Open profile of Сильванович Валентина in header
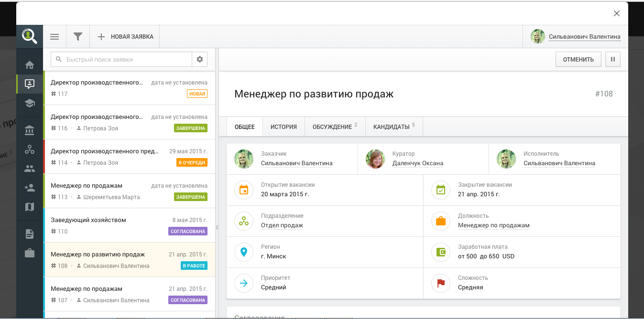Screen dimensions: 644x319 [584, 36]
